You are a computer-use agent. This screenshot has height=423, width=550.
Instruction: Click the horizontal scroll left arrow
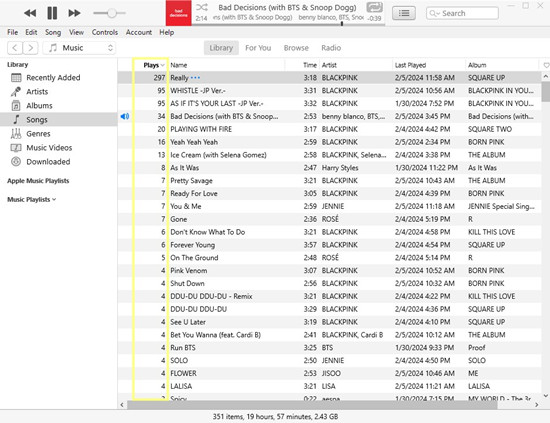[x=122, y=405]
